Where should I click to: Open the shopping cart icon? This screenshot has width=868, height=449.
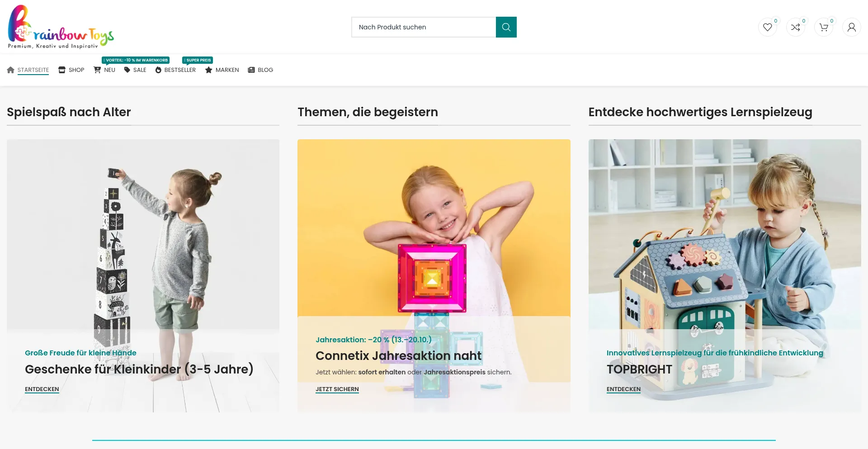[x=824, y=27]
